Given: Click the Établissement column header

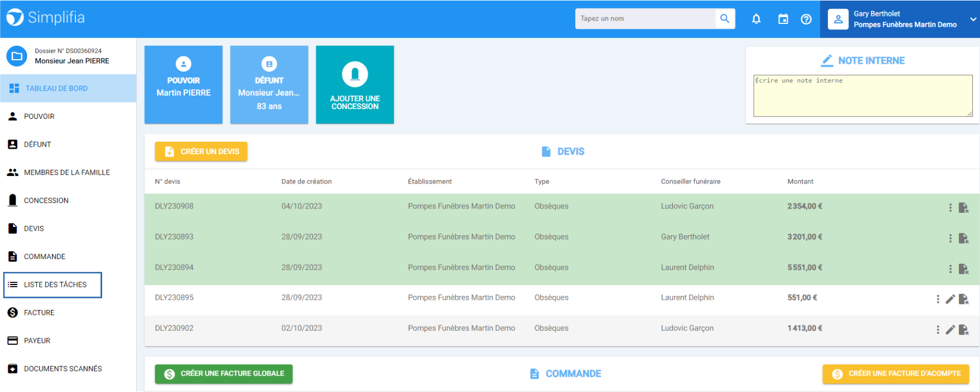Looking at the screenshot, I should 430,181.
